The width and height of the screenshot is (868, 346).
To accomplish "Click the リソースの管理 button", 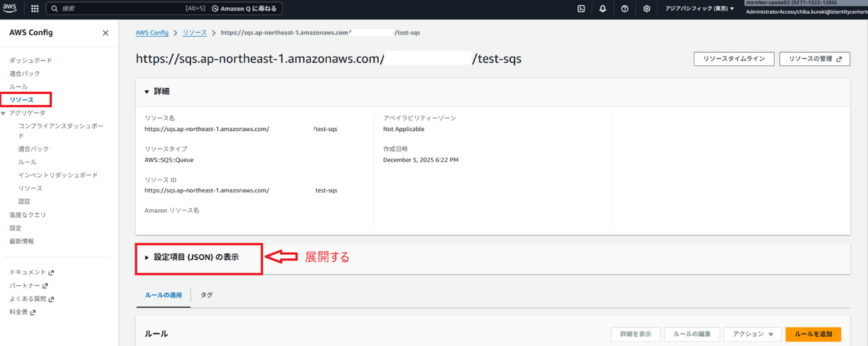I will [x=815, y=59].
